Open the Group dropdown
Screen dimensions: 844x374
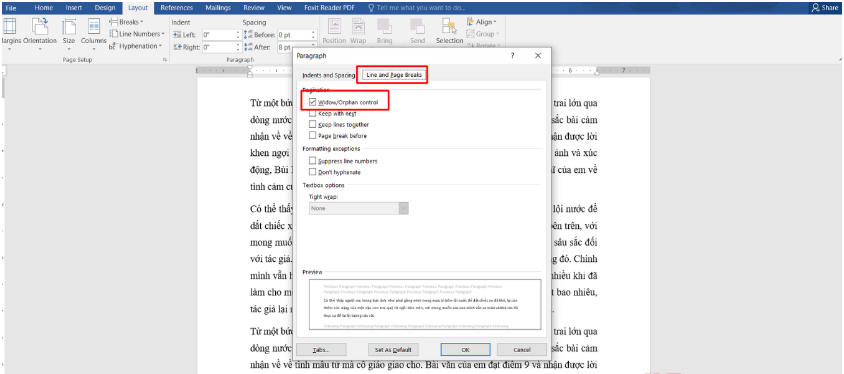click(x=482, y=34)
